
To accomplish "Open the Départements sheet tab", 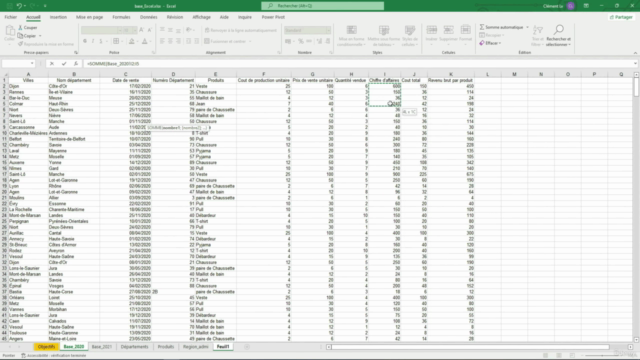I will point(134,347).
